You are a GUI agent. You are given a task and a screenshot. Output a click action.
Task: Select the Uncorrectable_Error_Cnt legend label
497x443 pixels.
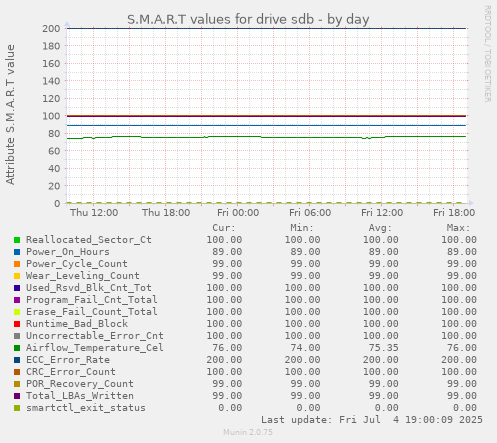click(95, 336)
